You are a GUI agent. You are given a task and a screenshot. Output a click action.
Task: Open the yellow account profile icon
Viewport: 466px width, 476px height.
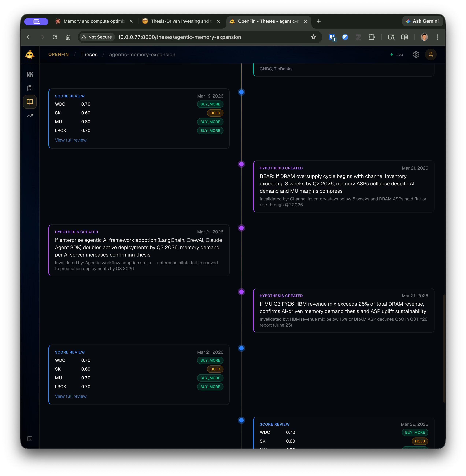(431, 54)
